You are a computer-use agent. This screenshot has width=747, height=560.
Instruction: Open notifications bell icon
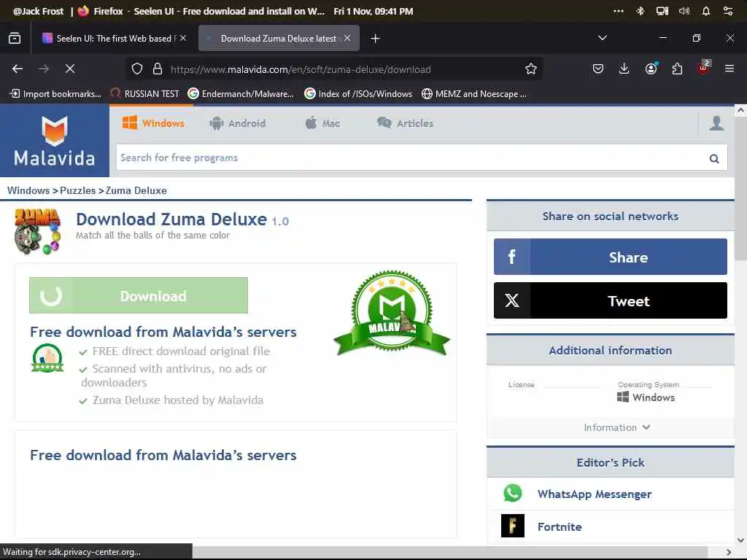pyautogui.click(x=706, y=11)
